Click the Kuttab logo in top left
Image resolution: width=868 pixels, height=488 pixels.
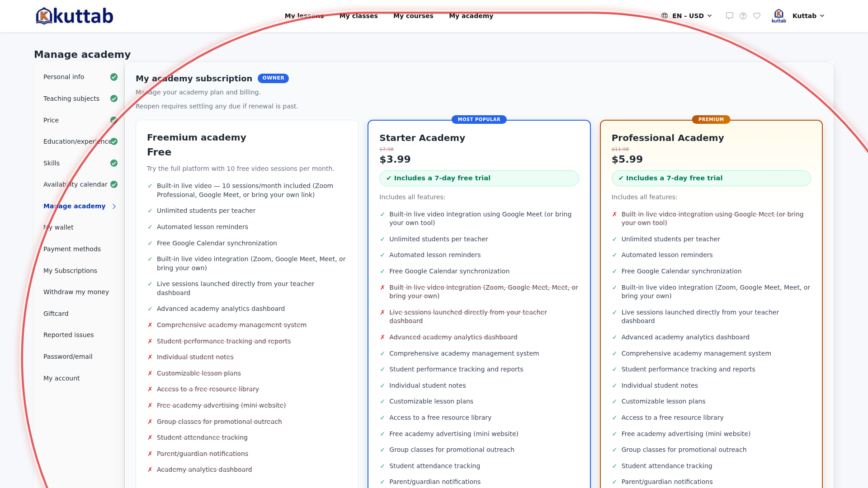[75, 16]
